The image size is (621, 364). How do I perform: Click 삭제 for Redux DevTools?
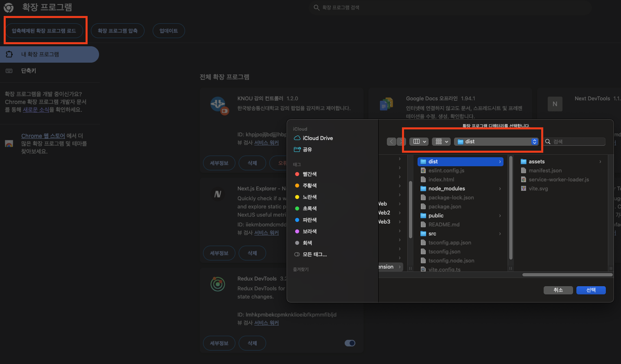pos(252,343)
